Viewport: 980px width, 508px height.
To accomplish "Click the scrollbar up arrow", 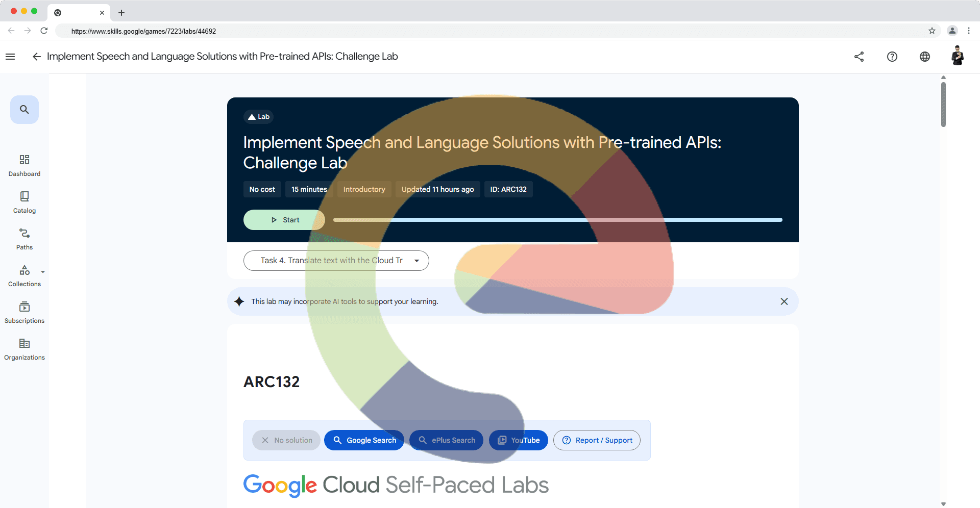I will 943,78.
